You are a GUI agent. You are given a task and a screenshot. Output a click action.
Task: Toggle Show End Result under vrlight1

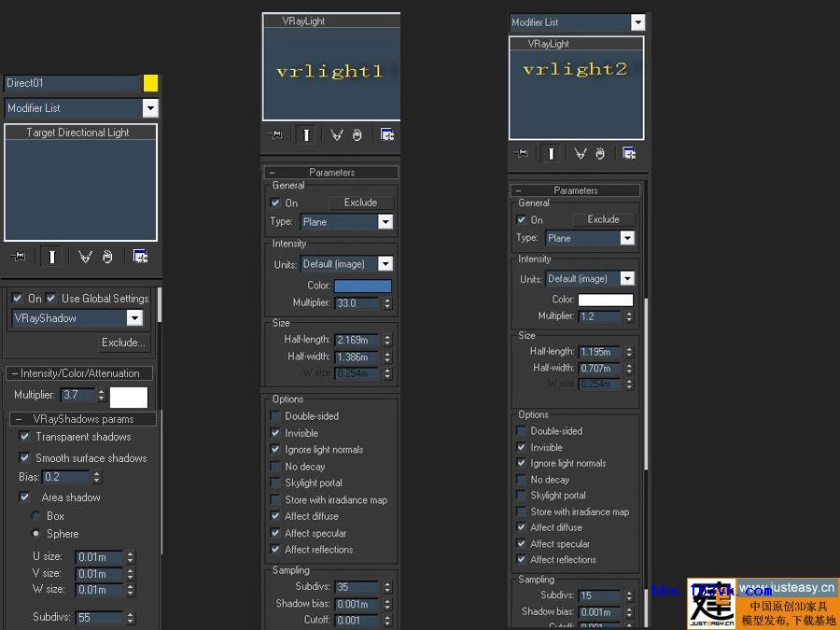pos(306,135)
